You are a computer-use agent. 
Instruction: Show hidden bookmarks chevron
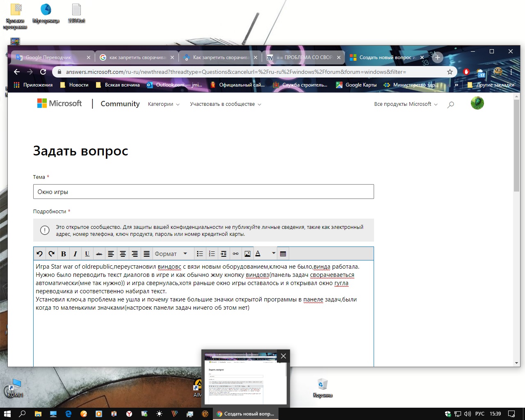tap(457, 85)
